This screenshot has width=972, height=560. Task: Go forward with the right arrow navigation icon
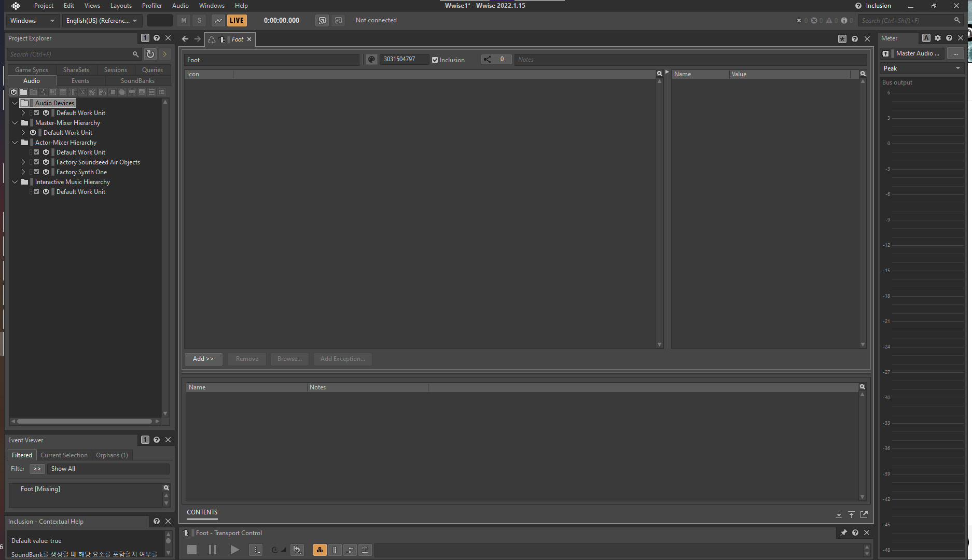[198, 39]
